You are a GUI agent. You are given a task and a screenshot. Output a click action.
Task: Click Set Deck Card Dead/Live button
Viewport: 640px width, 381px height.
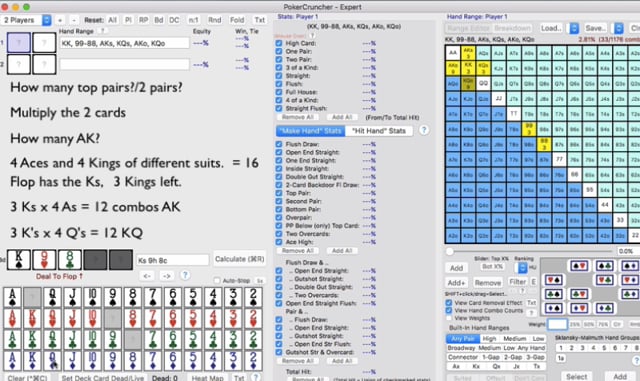coord(102,378)
